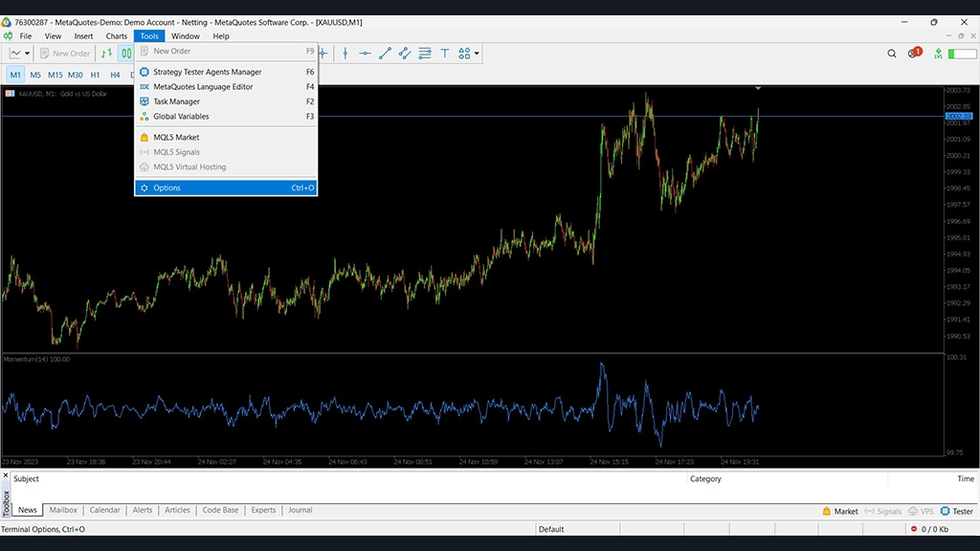The image size is (980, 551).
Task: Choose Strategy Tester Agents Manager
Action: 226,72
